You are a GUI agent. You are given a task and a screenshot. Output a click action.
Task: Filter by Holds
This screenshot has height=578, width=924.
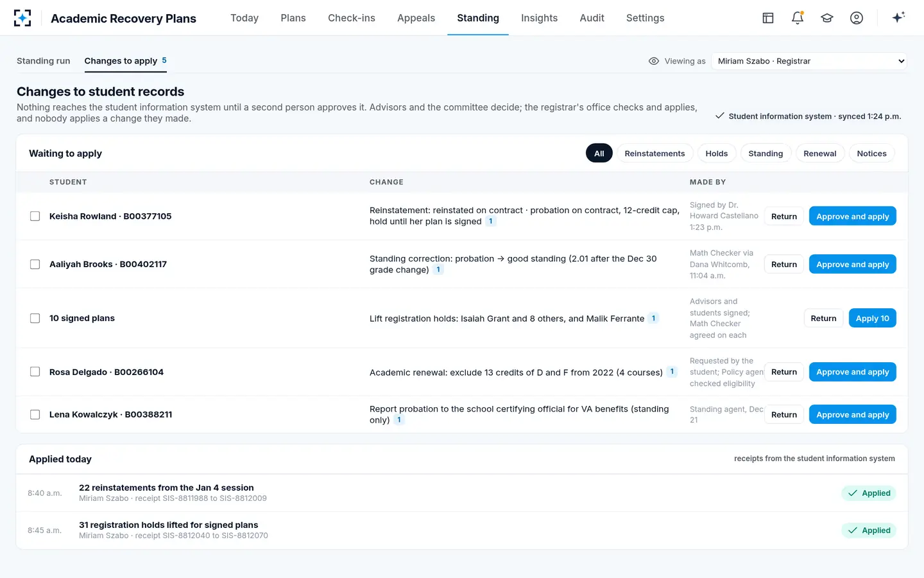point(717,153)
